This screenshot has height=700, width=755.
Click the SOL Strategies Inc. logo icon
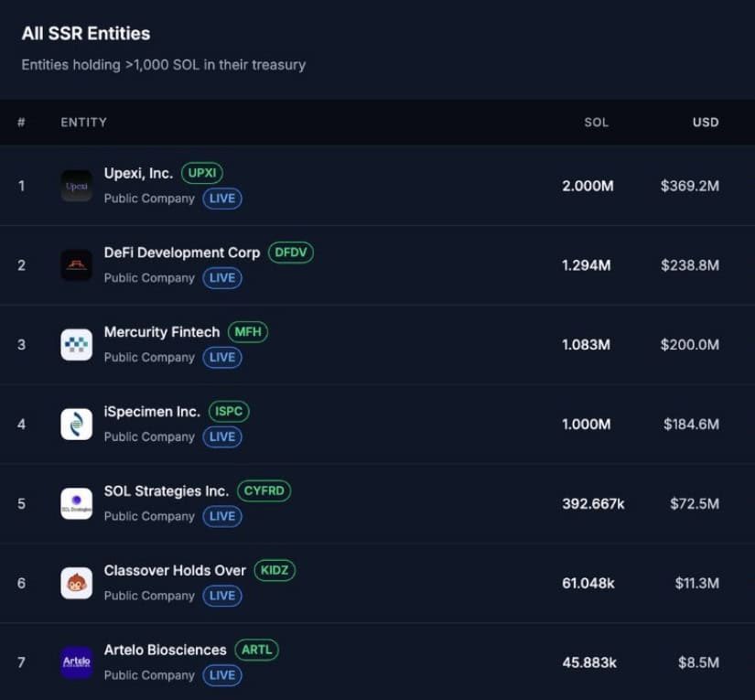click(x=77, y=503)
